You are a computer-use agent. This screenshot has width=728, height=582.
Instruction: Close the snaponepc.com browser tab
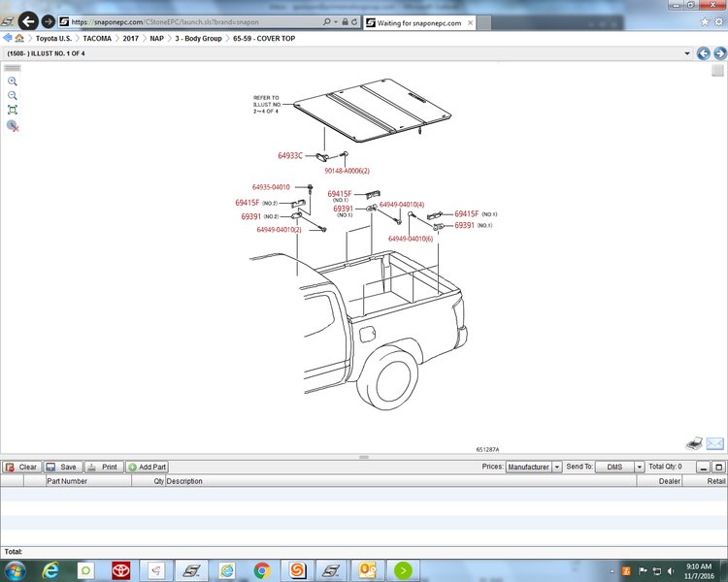pos(471,22)
